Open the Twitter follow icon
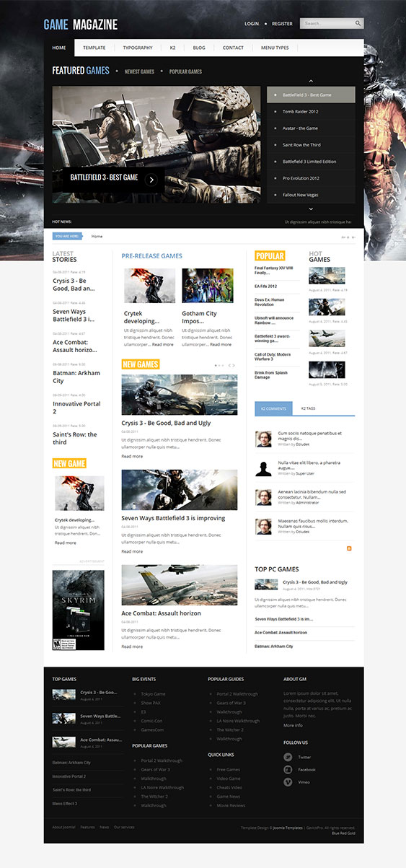406x868 pixels. click(x=288, y=757)
